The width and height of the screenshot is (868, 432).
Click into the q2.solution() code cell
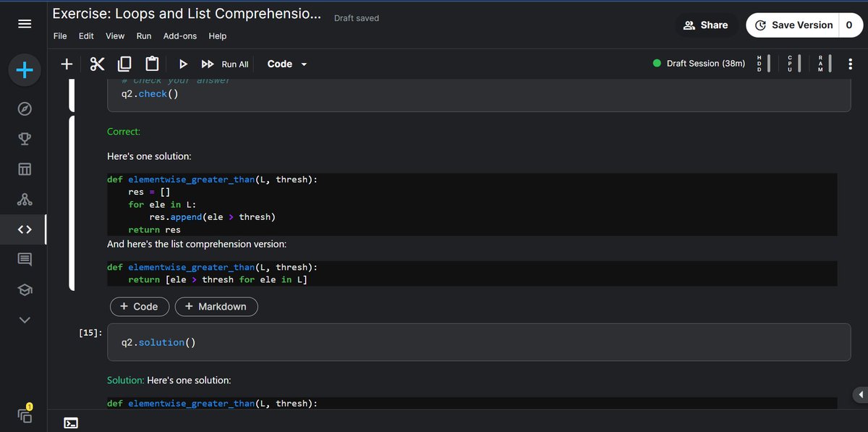click(x=479, y=342)
